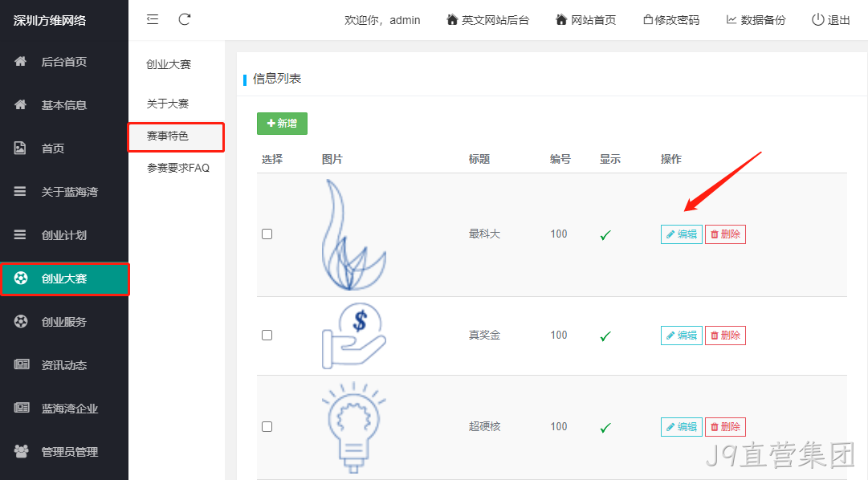Click 编辑 button for 超硬核

click(682, 427)
